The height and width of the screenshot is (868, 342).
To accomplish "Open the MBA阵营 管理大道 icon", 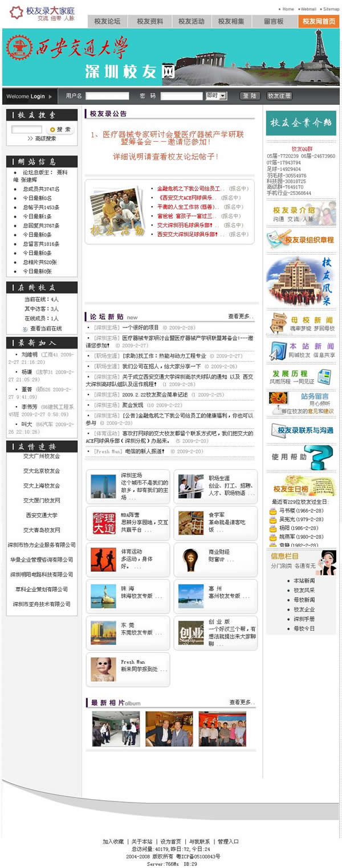I will pos(103,523).
